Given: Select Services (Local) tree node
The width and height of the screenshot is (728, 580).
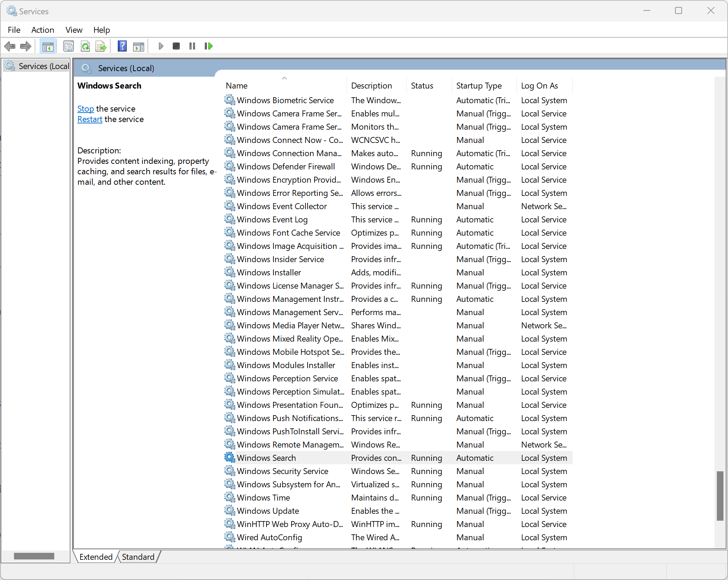Looking at the screenshot, I should pos(43,66).
